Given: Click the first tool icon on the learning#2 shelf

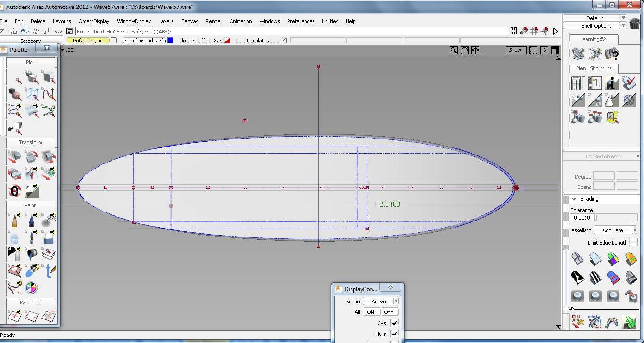Looking at the screenshot, I should coord(578,54).
